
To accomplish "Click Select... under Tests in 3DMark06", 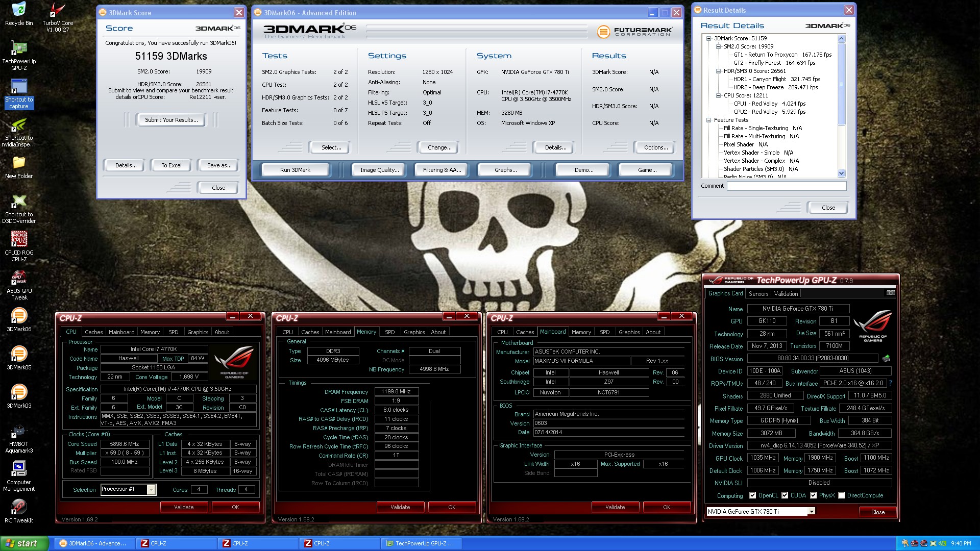I will (331, 147).
